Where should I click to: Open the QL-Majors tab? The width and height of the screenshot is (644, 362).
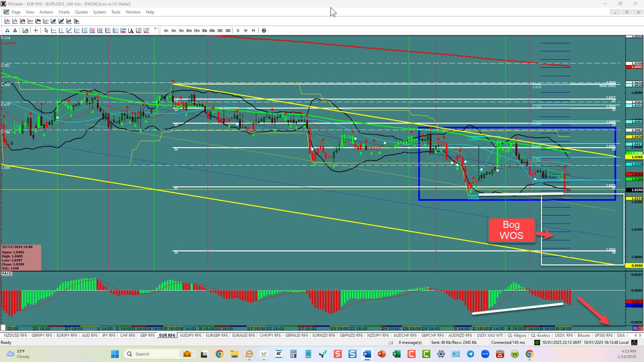click(x=516, y=335)
